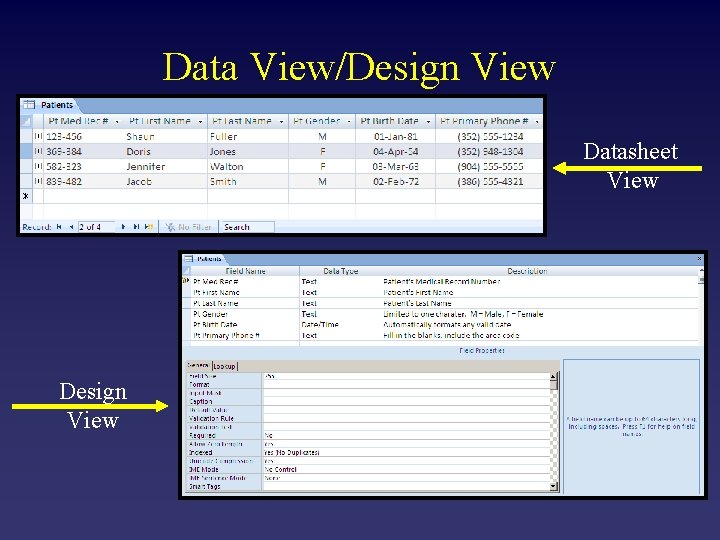Viewport: 720px width, 540px height.
Task: Click the new record asterisk row selector
Action: tap(26, 196)
